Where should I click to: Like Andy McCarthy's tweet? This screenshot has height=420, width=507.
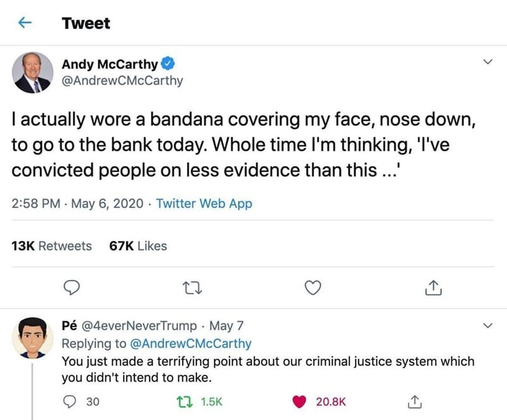pyautogui.click(x=311, y=288)
